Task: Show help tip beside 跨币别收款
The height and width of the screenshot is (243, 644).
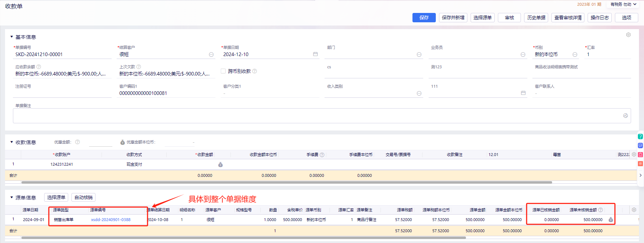Action: pyautogui.click(x=255, y=71)
